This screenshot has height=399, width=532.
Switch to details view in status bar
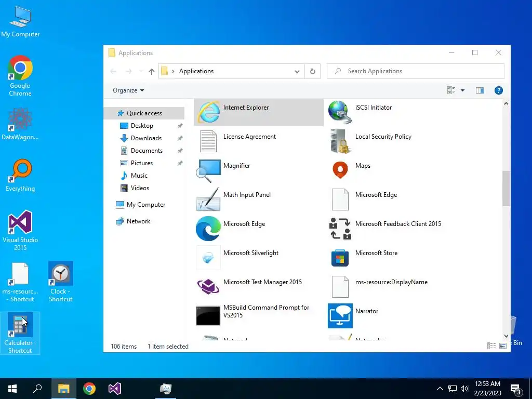(x=491, y=345)
